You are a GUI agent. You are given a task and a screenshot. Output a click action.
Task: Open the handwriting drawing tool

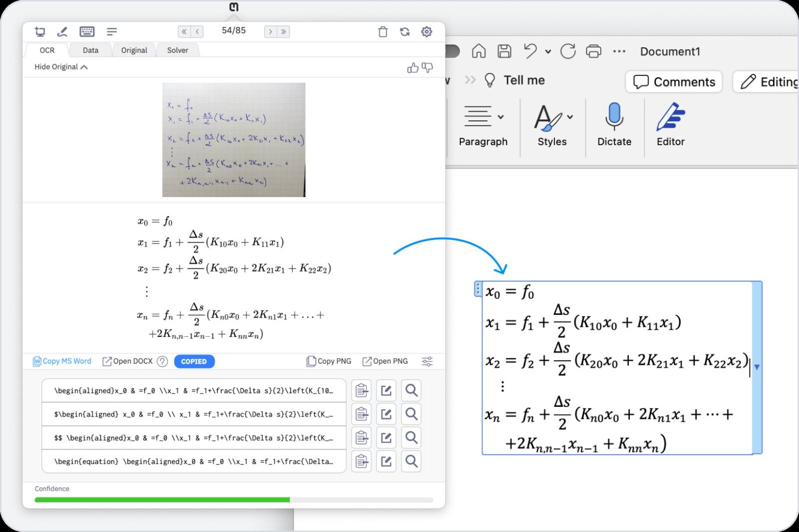(62, 31)
